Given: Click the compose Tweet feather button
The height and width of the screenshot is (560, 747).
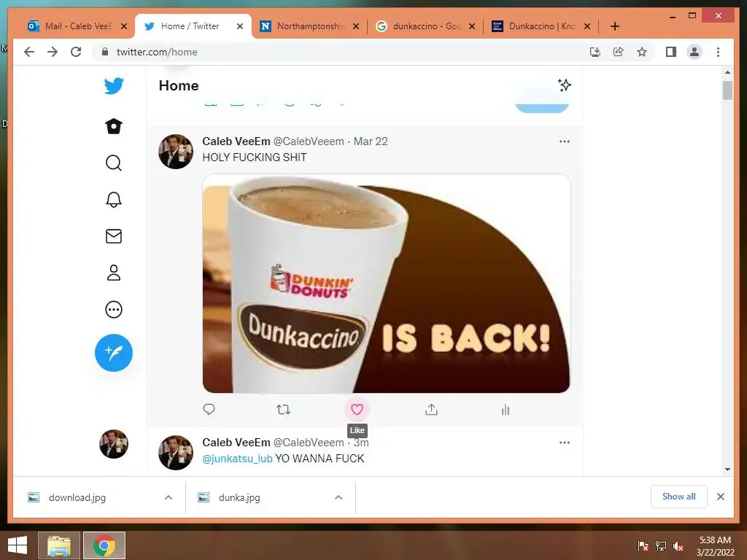Looking at the screenshot, I should [x=113, y=353].
